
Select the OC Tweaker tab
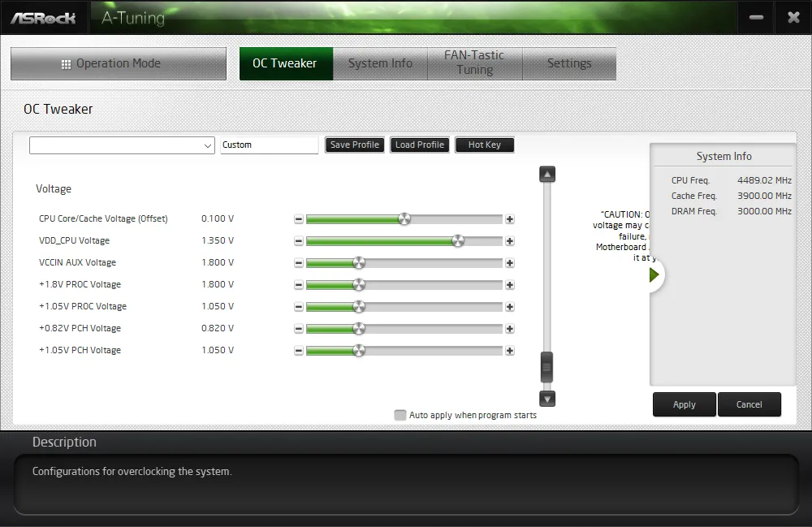286,63
